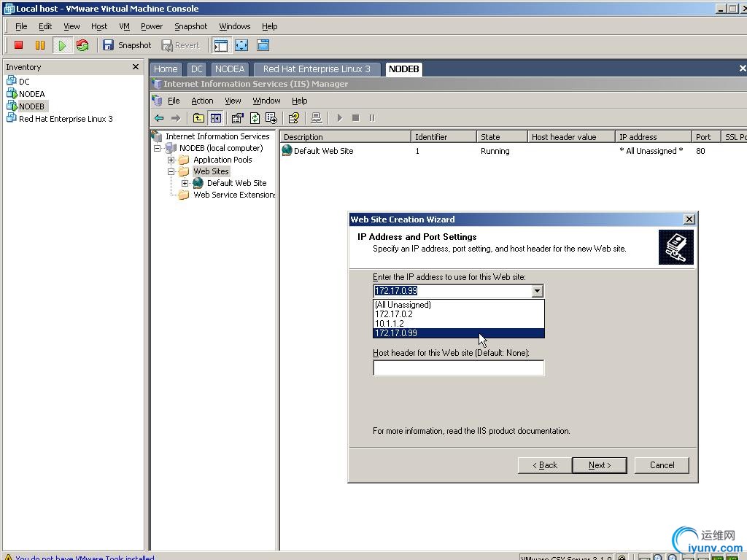The image size is (747, 560).
Task: Open VMware File menu
Action: pyautogui.click(x=21, y=26)
